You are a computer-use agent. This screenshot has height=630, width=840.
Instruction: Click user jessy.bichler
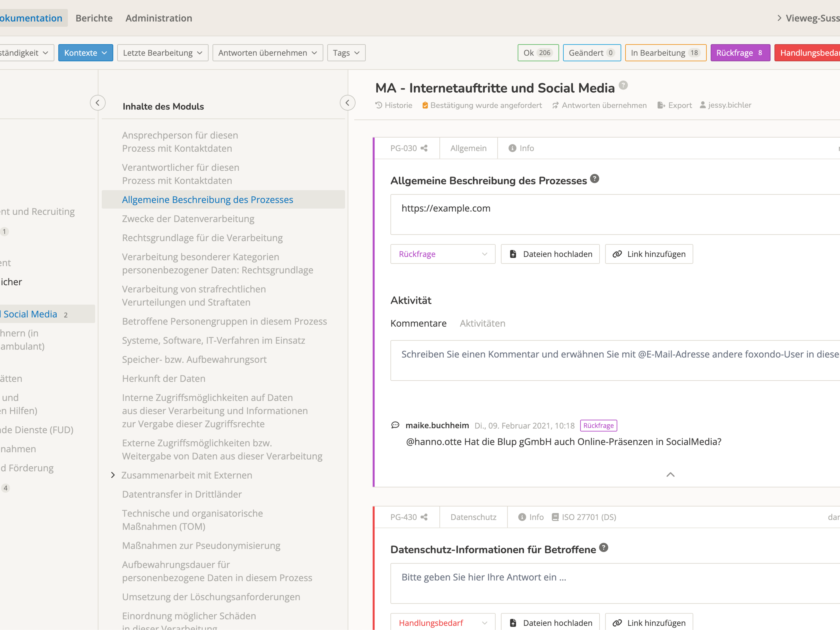725,105
